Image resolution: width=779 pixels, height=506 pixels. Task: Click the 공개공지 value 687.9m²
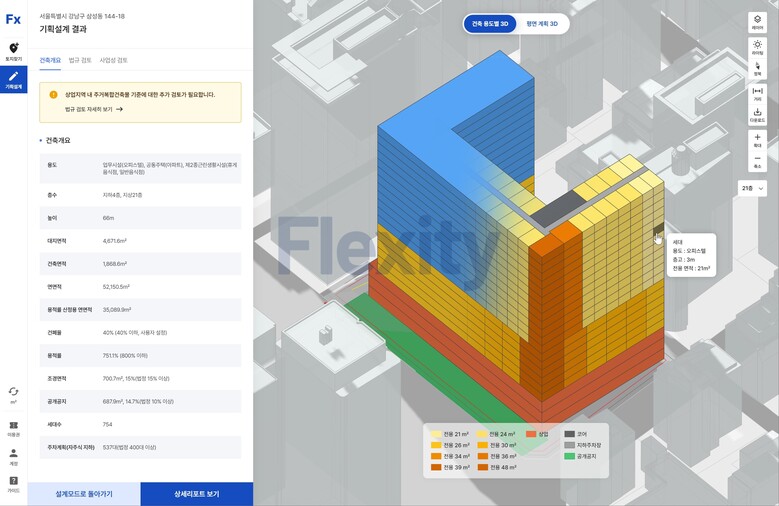point(138,402)
